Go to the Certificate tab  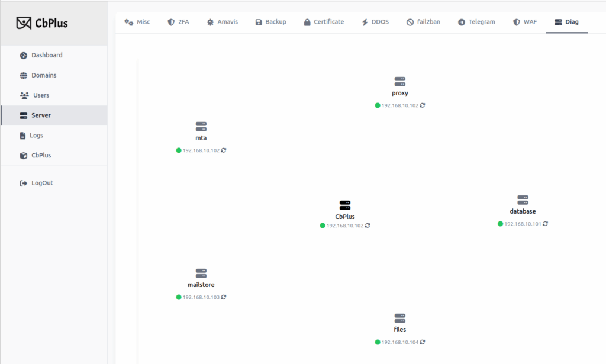323,22
